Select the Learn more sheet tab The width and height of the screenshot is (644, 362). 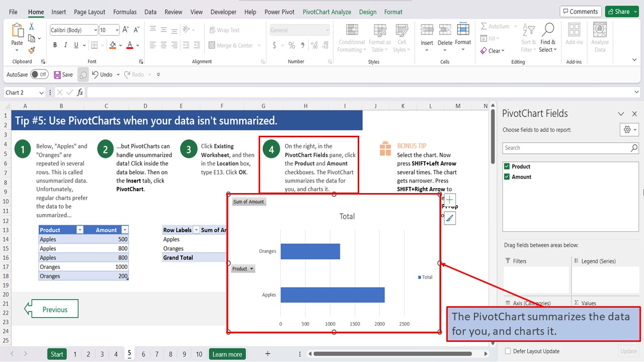pyautogui.click(x=227, y=353)
